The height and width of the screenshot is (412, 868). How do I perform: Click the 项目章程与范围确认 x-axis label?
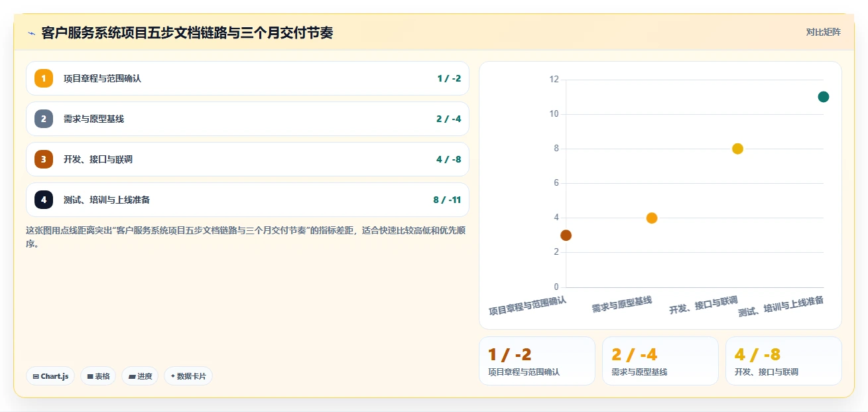(x=528, y=306)
